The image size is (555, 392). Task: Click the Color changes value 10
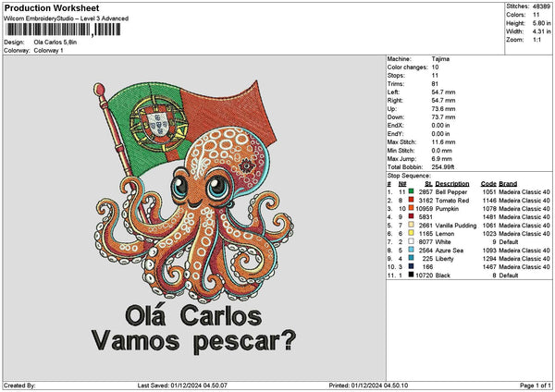coord(435,67)
